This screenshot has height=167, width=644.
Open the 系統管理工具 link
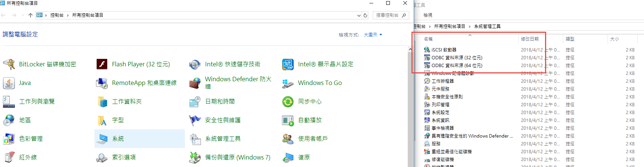coord(222,139)
